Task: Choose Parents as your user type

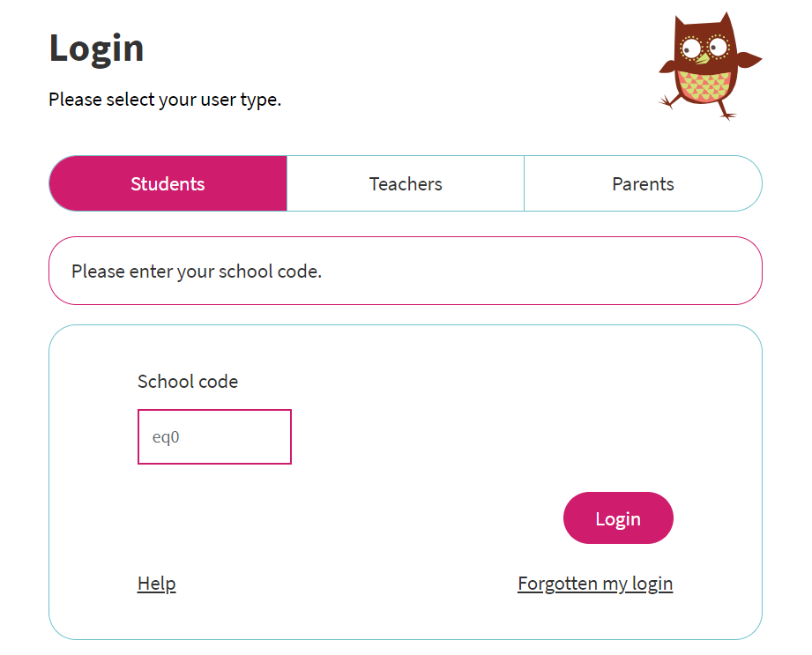Action: tap(644, 183)
